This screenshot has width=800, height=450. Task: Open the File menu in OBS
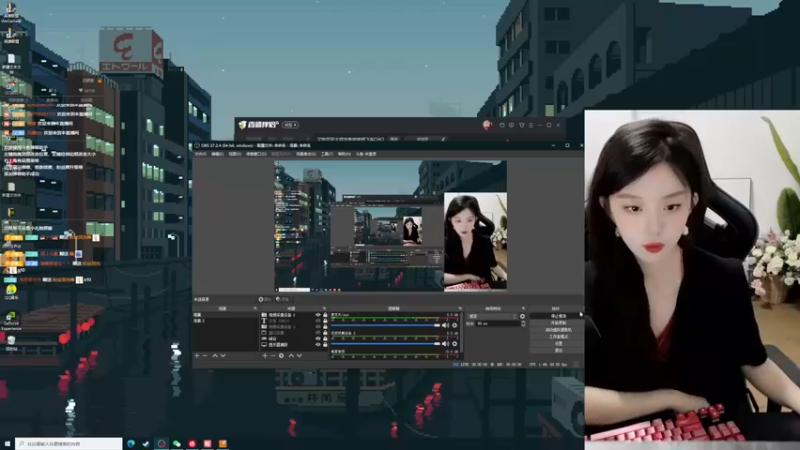point(201,154)
